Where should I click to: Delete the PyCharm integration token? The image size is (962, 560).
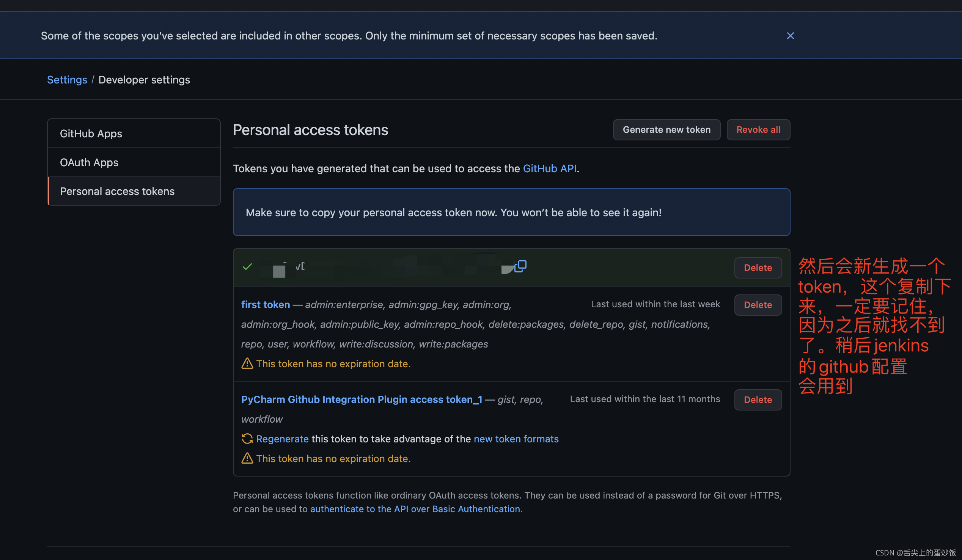(x=758, y=399)
